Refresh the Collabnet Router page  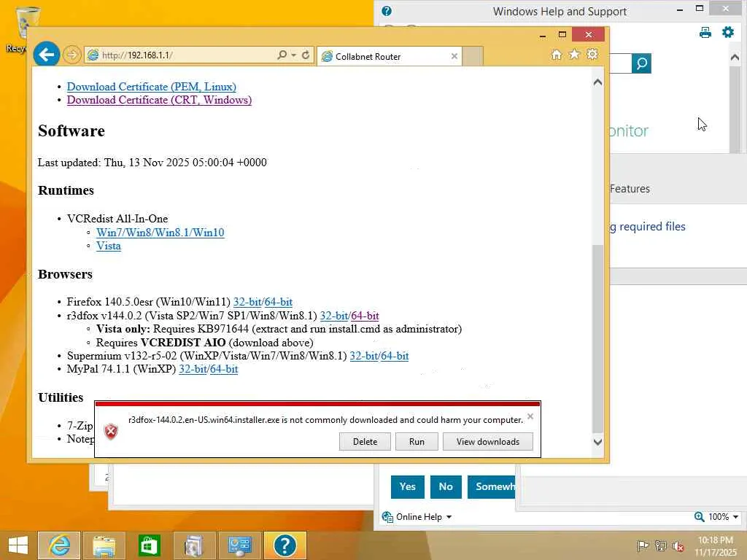(306, 55)
